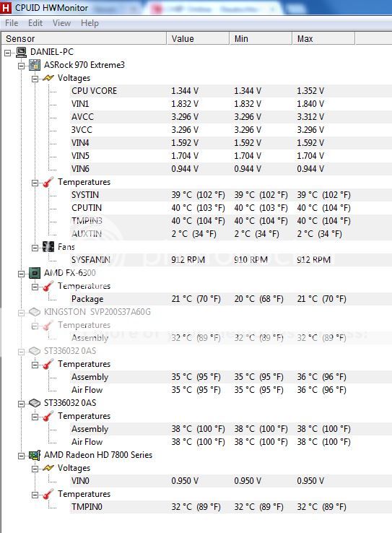Open the Help menu
Viewport: 392px width, 533px height.
click(90, 23)
